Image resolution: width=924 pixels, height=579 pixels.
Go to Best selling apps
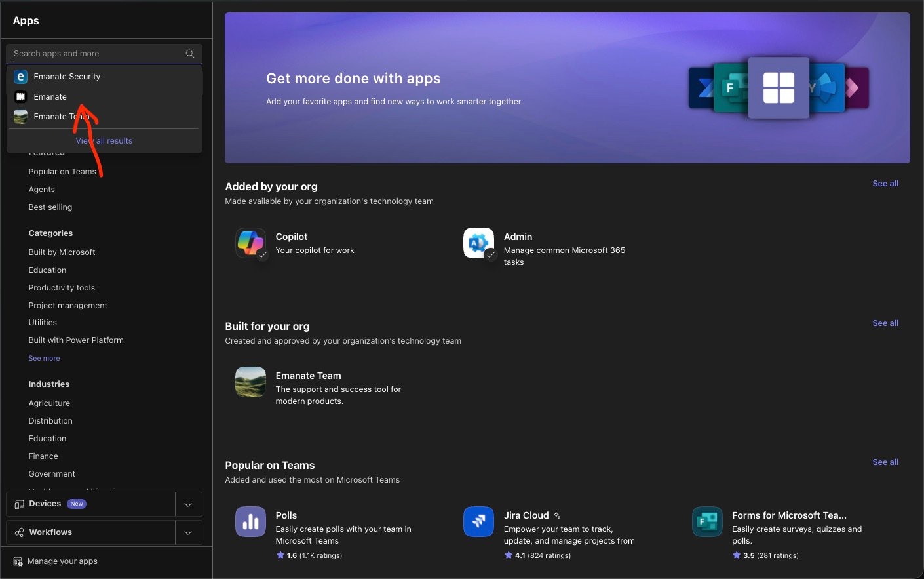[x=50, y=207]
